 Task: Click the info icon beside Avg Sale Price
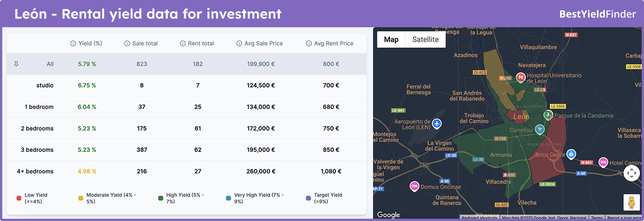tap(239, 44)
